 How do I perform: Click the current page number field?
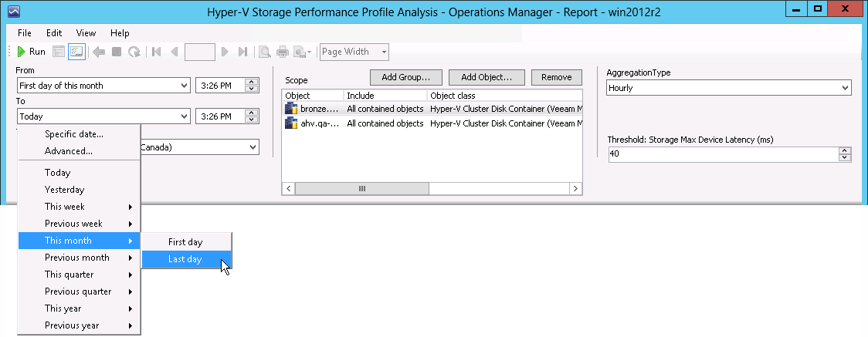tap(200, 52)
